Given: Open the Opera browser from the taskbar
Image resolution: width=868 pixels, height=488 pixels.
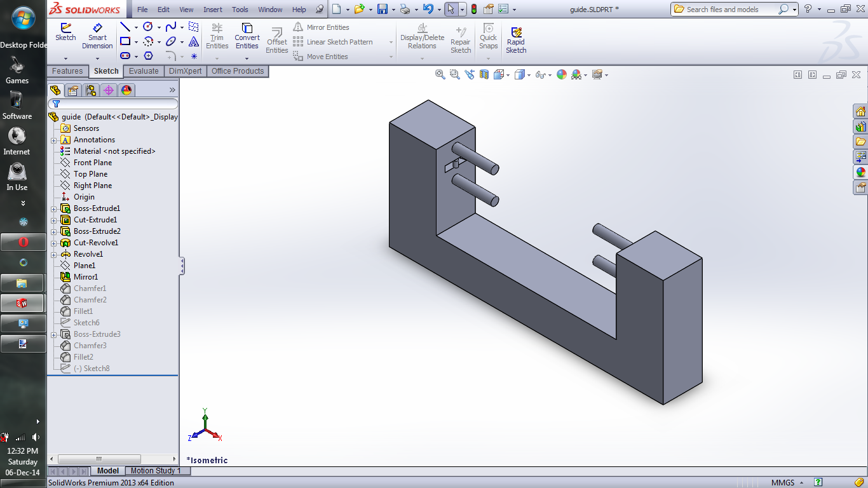Looking at the screenshot, I should click(24, 242).
